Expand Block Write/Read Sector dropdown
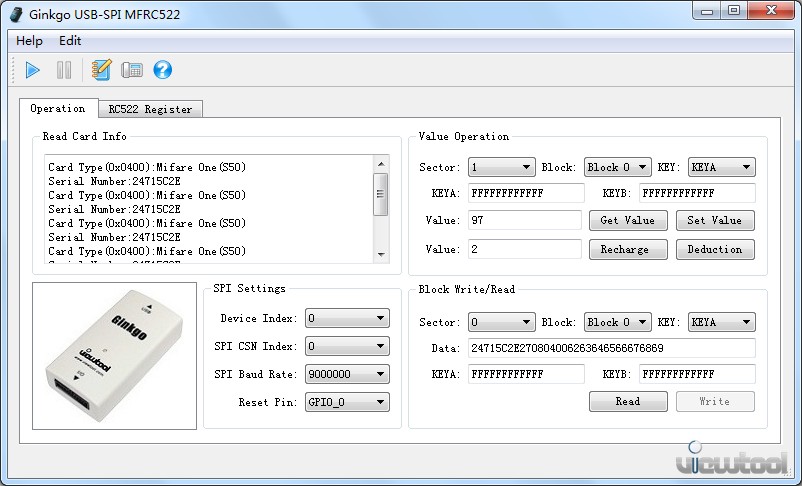The width and height of the screenshot is (802, 486). coord(502,322)
